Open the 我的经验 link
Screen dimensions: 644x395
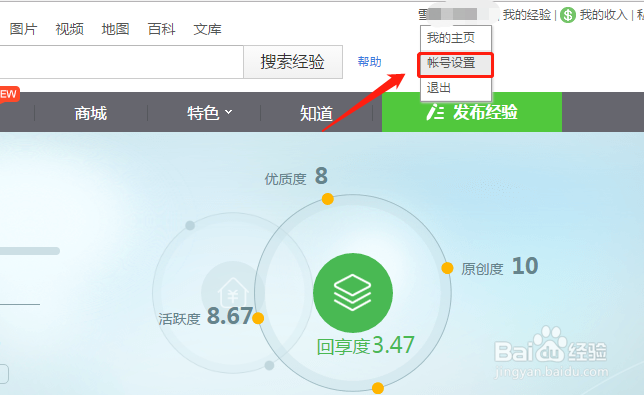[x=527, y=15]
